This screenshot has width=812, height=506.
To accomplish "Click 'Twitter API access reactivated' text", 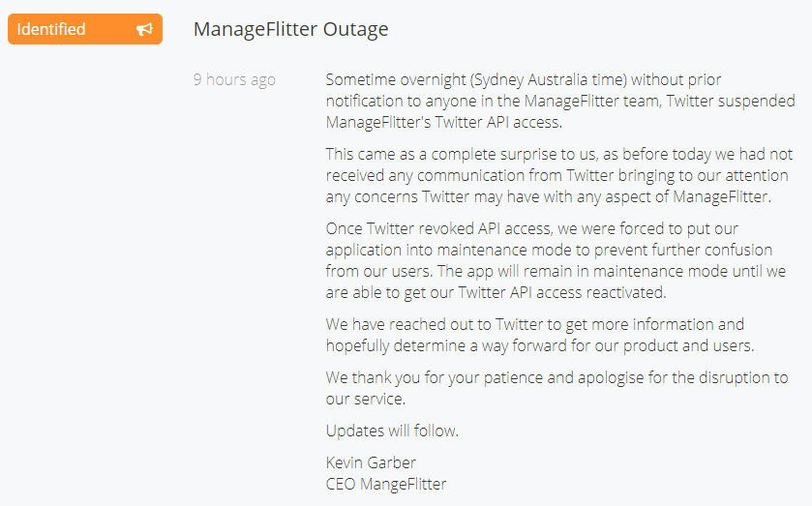I will point(562,292).
